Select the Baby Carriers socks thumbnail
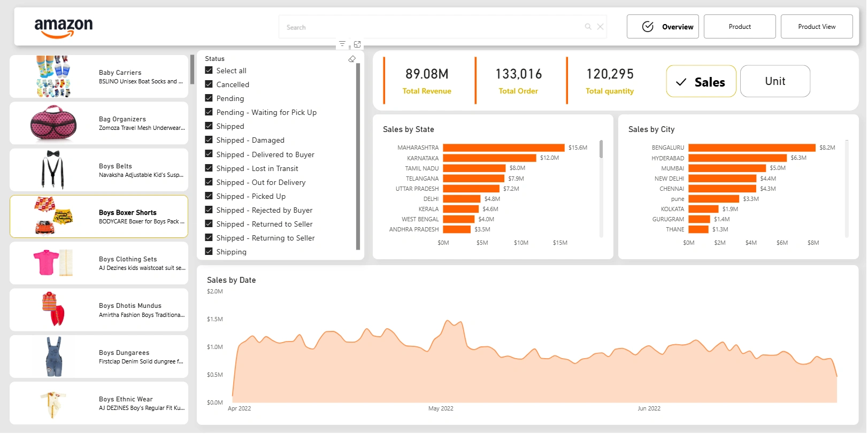 (x=53, y=76)
